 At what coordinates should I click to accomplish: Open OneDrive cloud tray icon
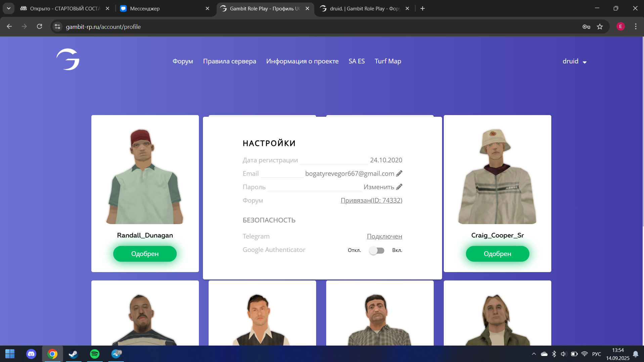[x=544, y=354]
